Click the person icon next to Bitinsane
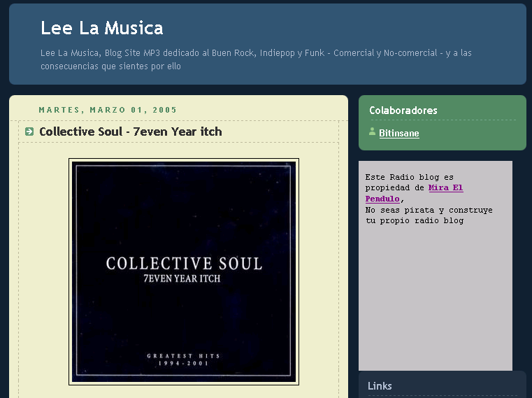This screenshot has width=532, height=398. (373, 132)
